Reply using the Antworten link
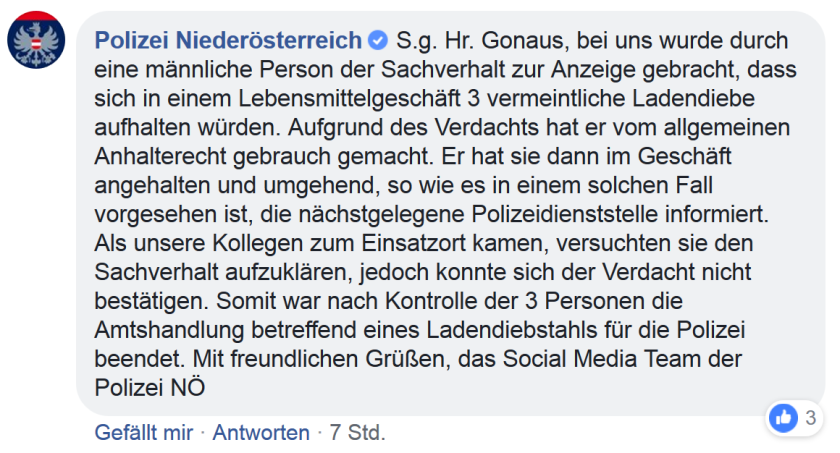The width and height of the screenshot is (840, 453). click(261, 433)
